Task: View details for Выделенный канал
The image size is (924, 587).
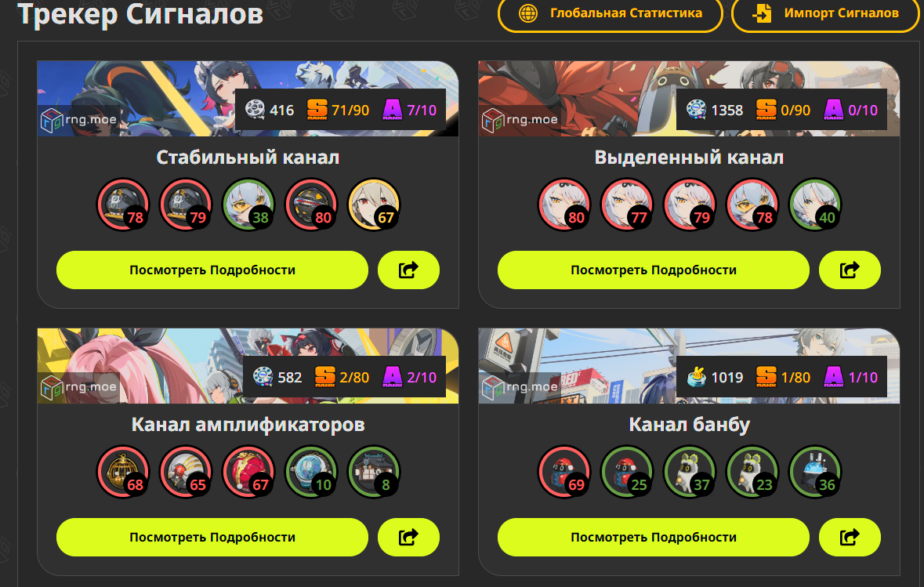Action: click(x=654, y=270)
